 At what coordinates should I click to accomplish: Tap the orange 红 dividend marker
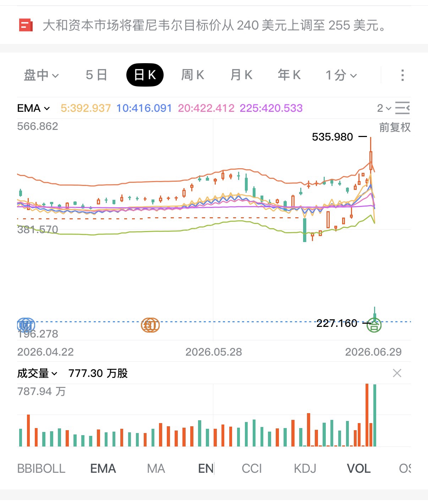pos(150,325)
